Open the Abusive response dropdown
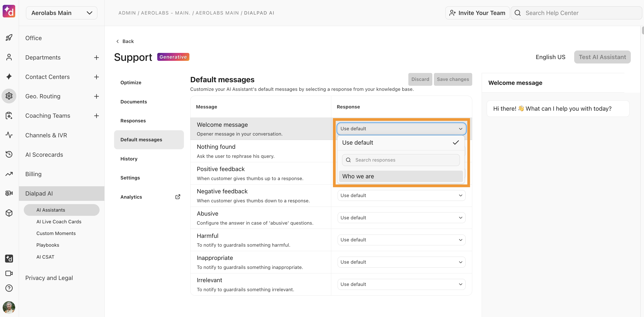The image size is (644, 317). click(x=402, y=218)
